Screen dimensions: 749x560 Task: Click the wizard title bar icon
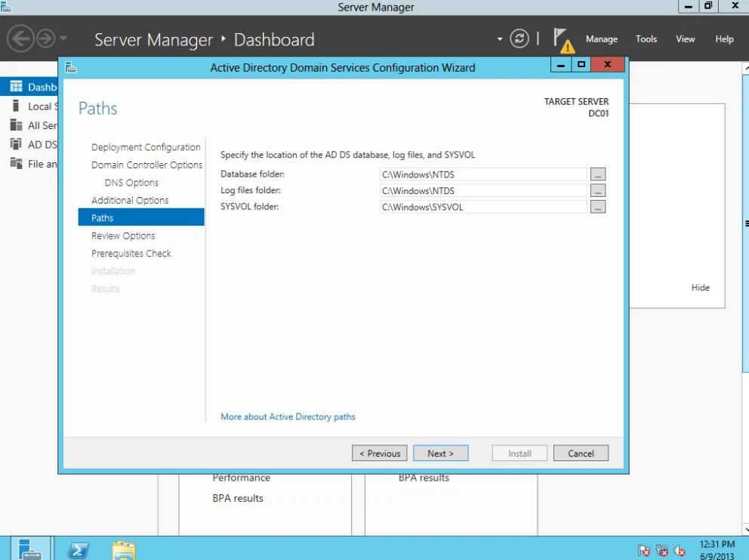(x=71, y=67)
